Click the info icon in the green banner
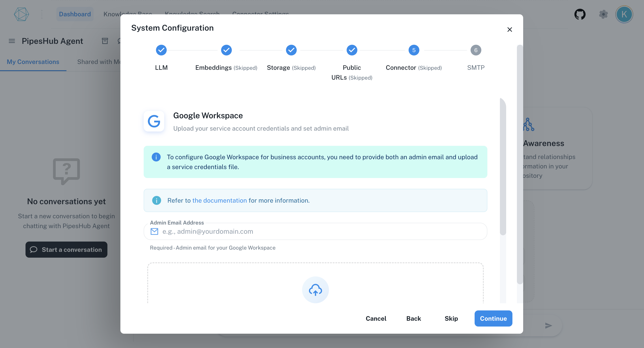This screenshot has width=644, height=348. (156, 157)
